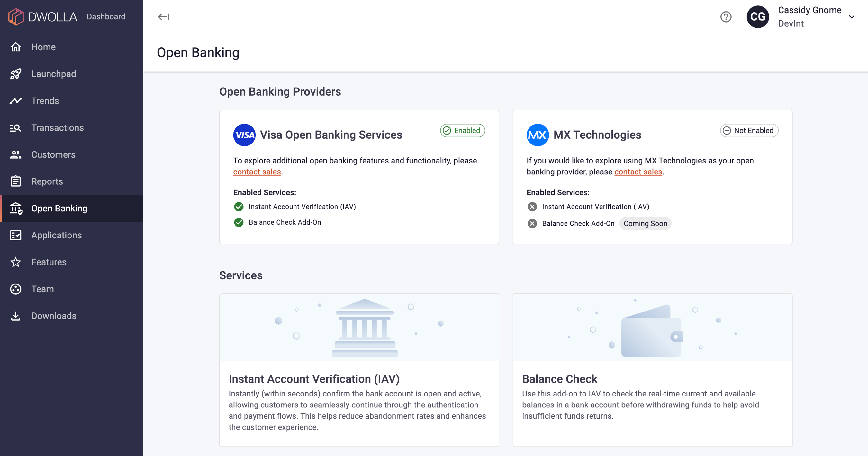Click the Services section heading
This screenshot has height=456, width=868.
(240, 275)
